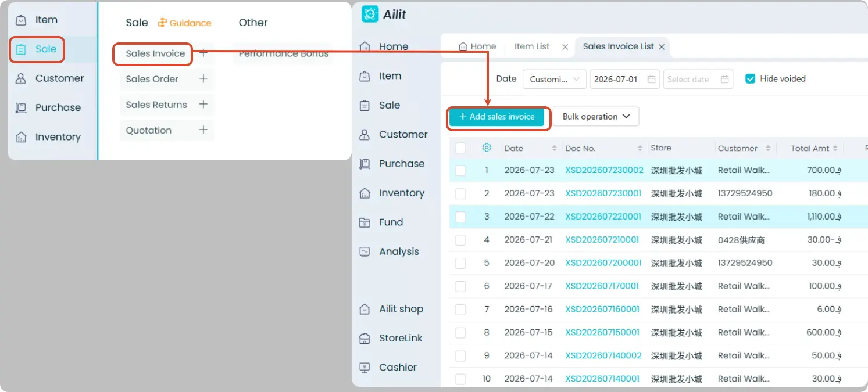Screen dimensions: 868x392
Task: Check row 1 checkbox for XSD202607230002
Action: pos(460,170)
